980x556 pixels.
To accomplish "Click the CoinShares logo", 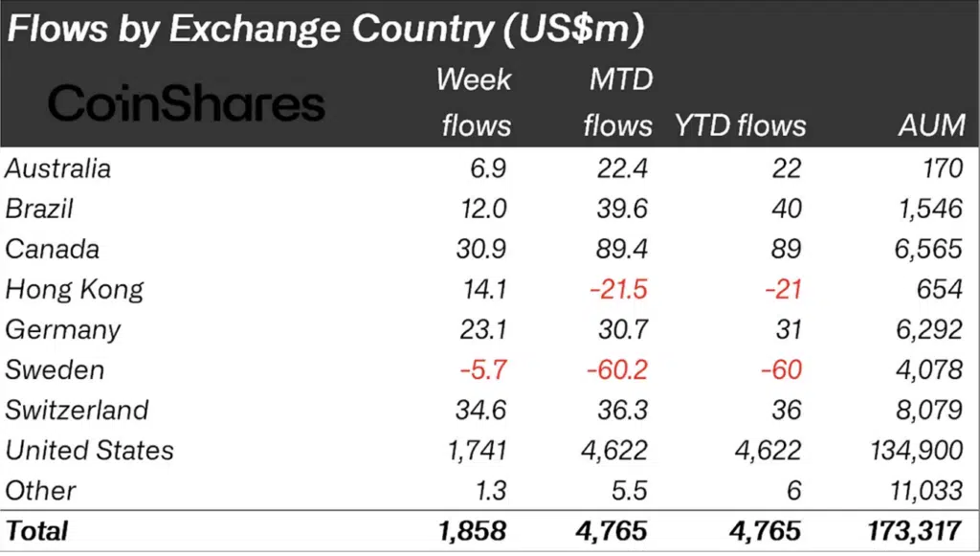I will pos(187,103).
